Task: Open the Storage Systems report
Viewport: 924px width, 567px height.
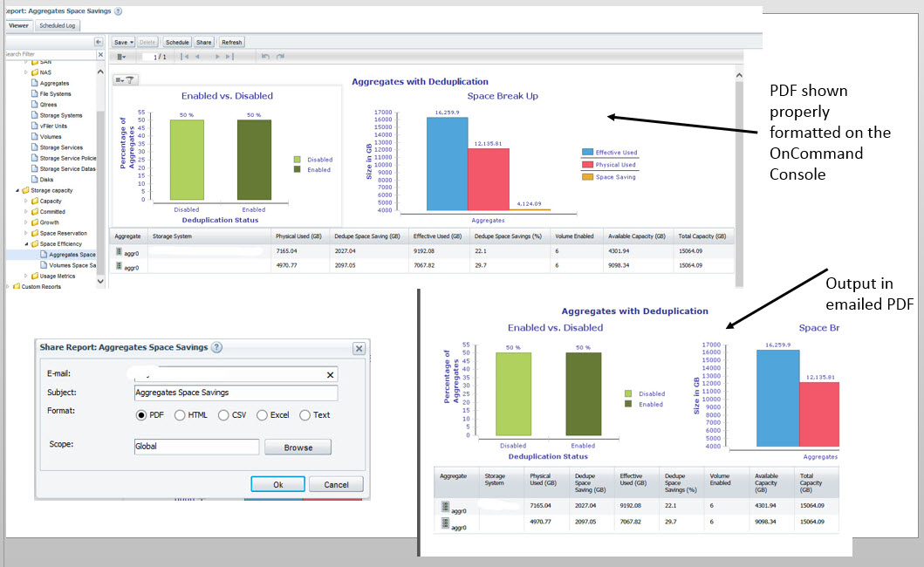Action: click(x=57, y=115)
